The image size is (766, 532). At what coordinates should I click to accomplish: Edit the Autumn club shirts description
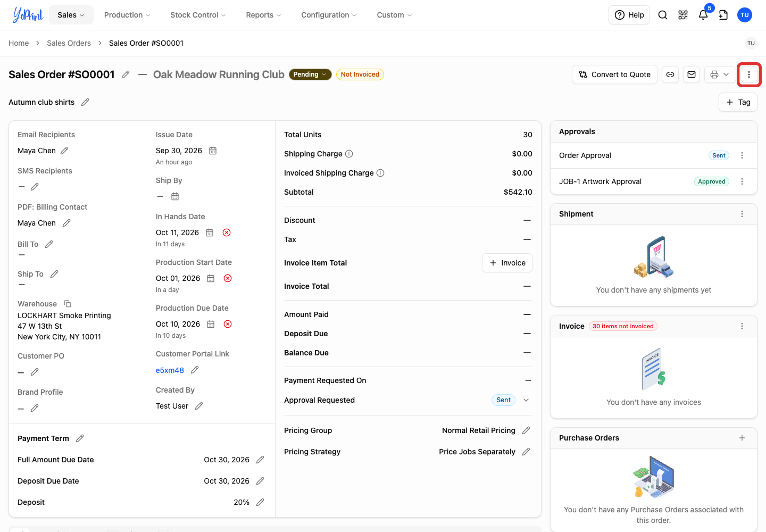point(85,102)
